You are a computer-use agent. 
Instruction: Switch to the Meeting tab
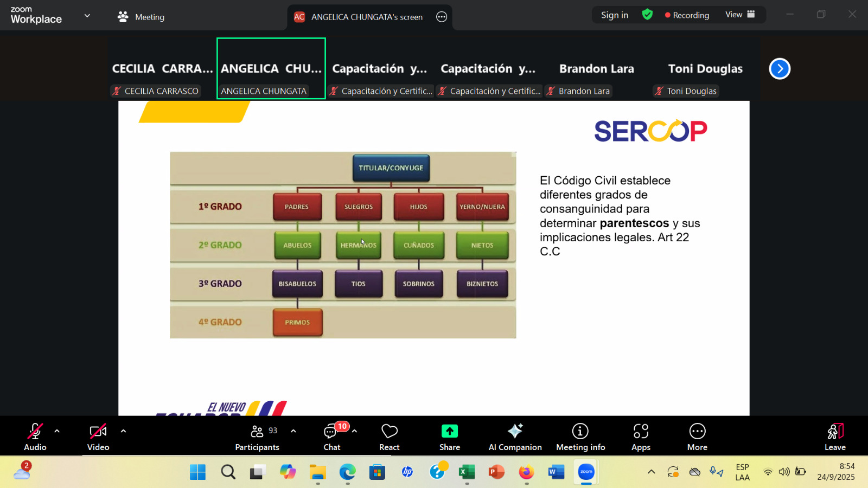pos(141,17)
